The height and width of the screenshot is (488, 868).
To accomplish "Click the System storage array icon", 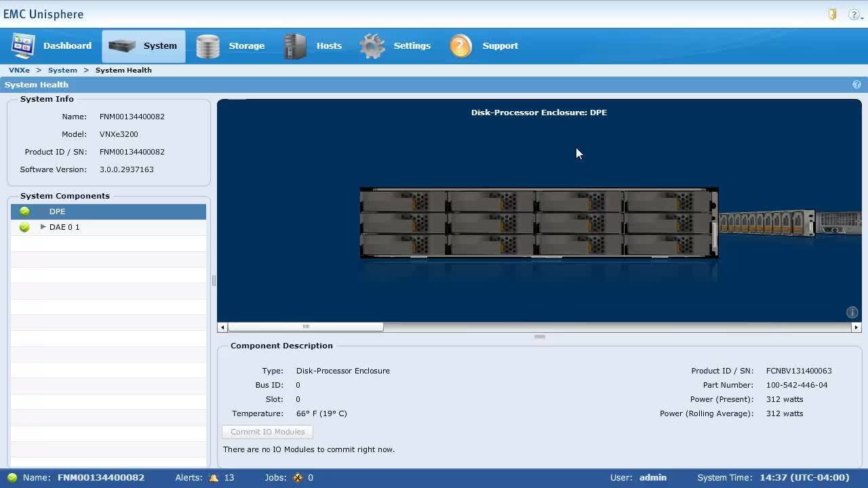I will click(122, 46).
